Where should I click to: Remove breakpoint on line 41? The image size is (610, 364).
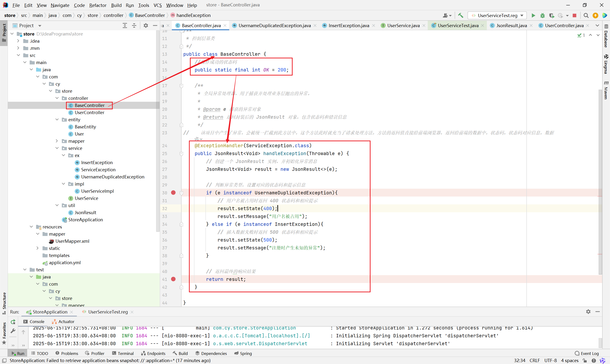click(x=173, y=279)
